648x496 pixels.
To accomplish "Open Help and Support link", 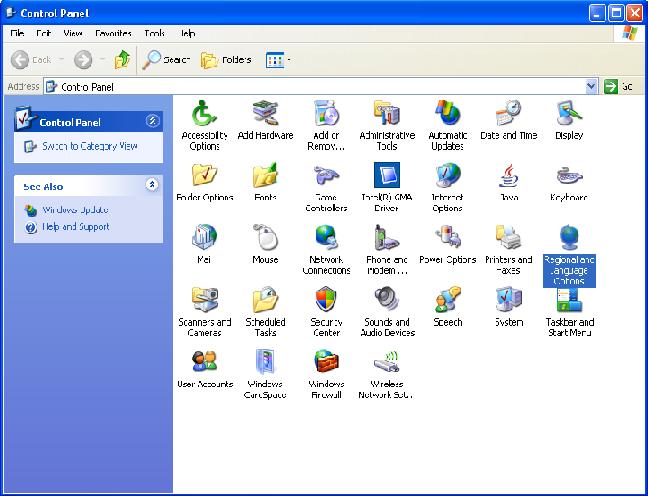I will point(76,227).
